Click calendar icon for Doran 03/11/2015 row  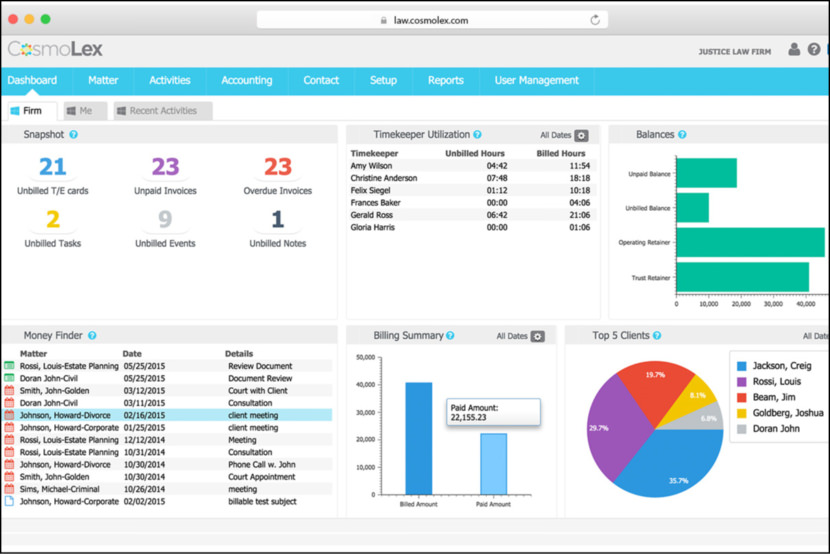point(9,403)
